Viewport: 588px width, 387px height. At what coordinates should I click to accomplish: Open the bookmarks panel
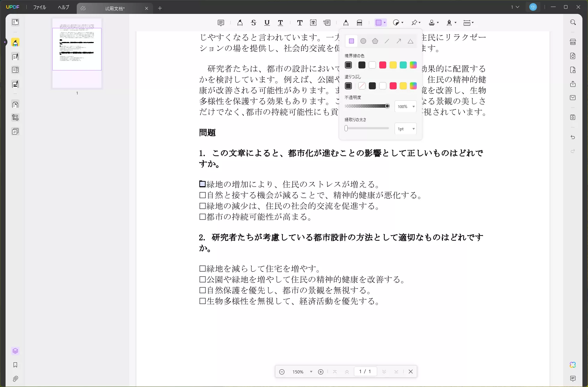pos(15,365)
